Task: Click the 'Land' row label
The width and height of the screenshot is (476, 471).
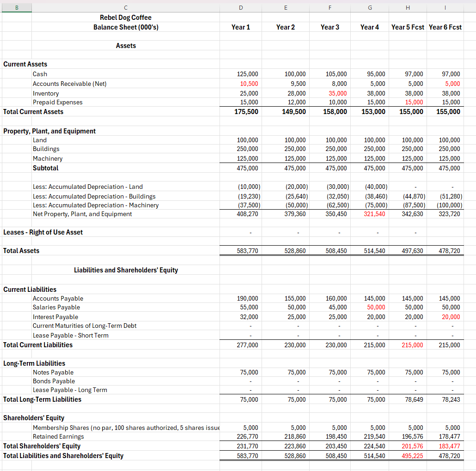Action: pyautogui.click(x=40, y=140)
